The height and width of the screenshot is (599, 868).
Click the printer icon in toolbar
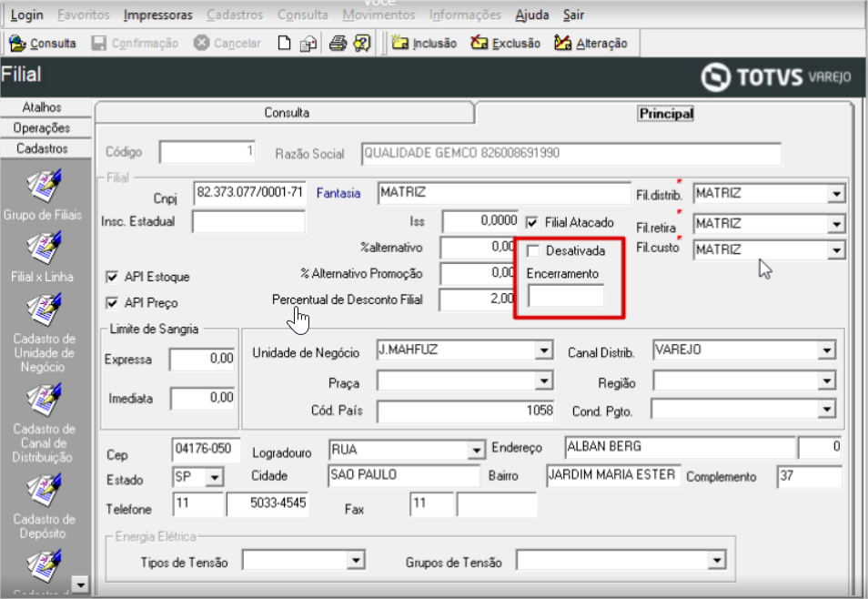click(x=338, y=43)
